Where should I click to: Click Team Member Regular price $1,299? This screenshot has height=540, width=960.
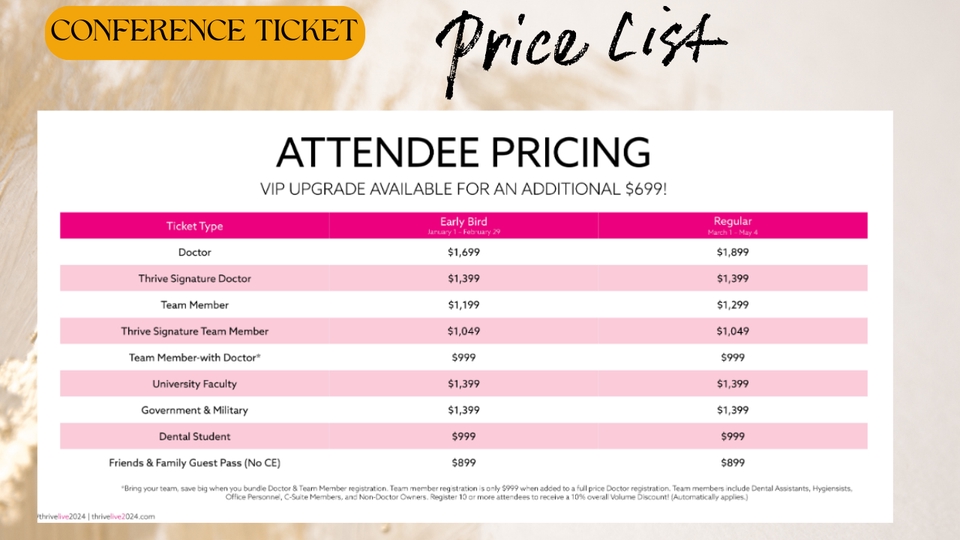(x=732, y=305)
